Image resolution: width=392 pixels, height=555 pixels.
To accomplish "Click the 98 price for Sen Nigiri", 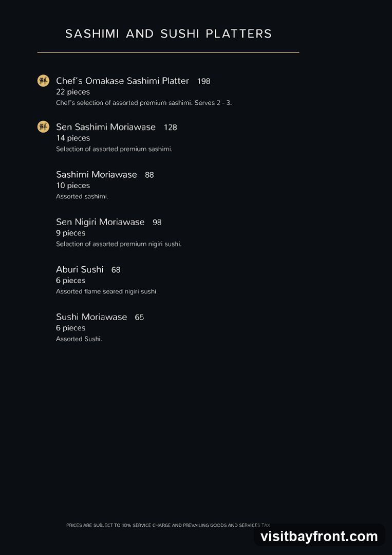I will click(157, 223).
